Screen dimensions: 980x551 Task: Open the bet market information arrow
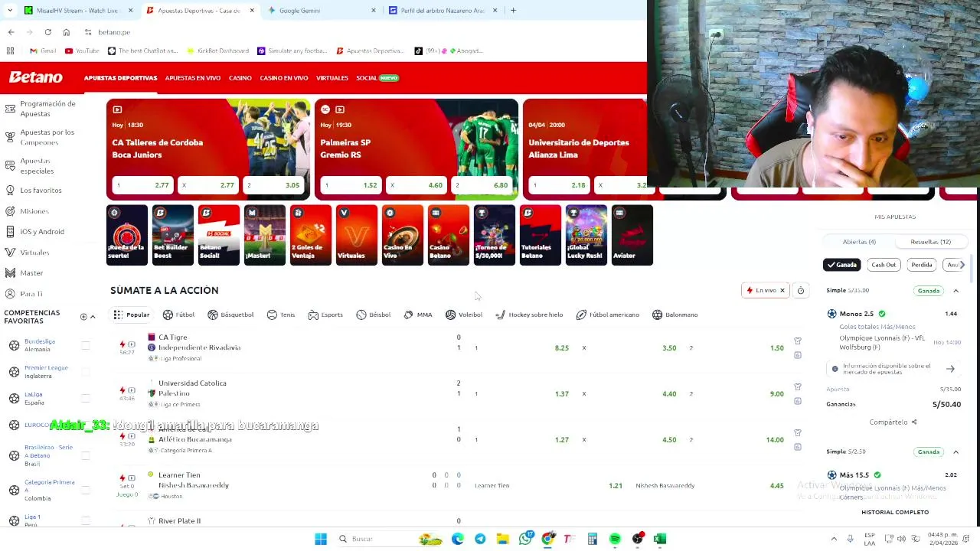coord(950,369)
